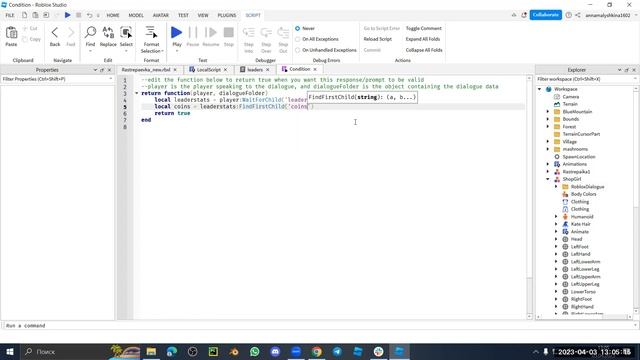640x360 pixels.
Task: Select the Camera object in Explorer
Action: point(571,97)
